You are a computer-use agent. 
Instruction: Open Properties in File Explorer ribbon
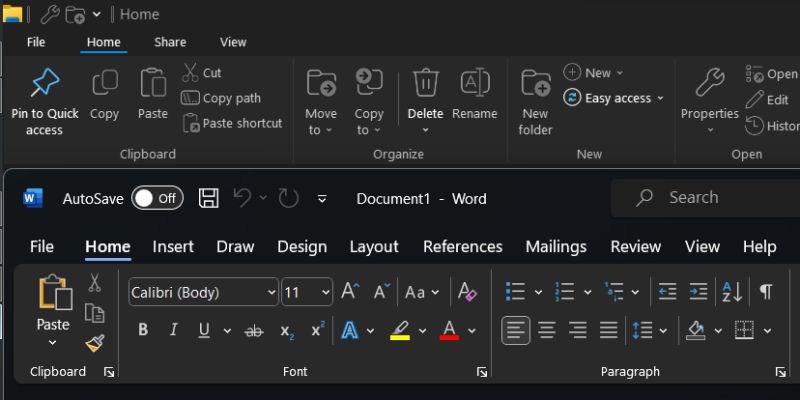710,101
